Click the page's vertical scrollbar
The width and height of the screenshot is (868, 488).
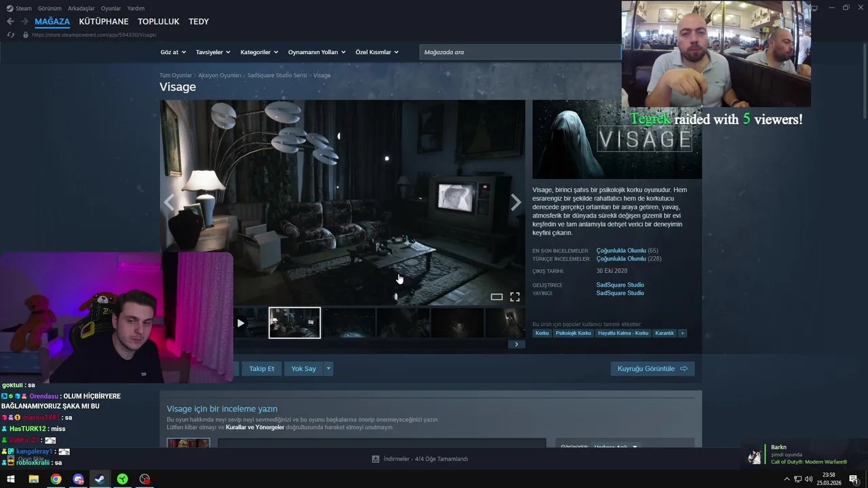[864, 81]
